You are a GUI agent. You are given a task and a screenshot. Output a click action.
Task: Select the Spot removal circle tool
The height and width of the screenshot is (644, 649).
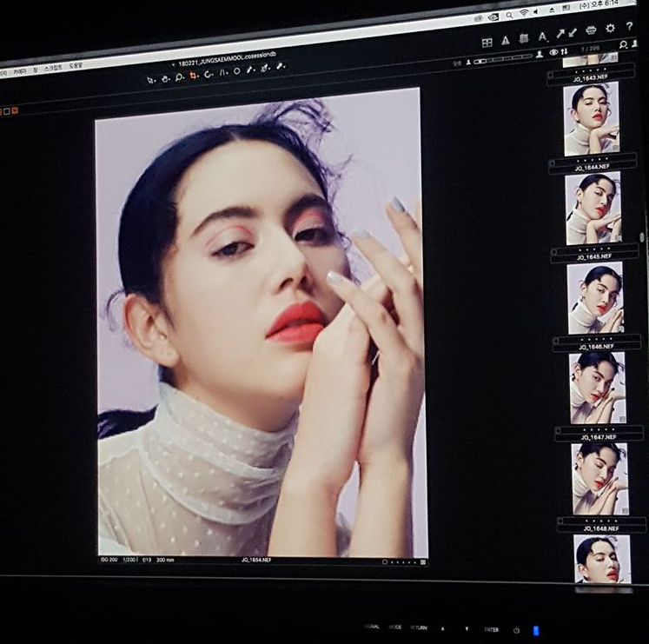(x=237, y=71)
